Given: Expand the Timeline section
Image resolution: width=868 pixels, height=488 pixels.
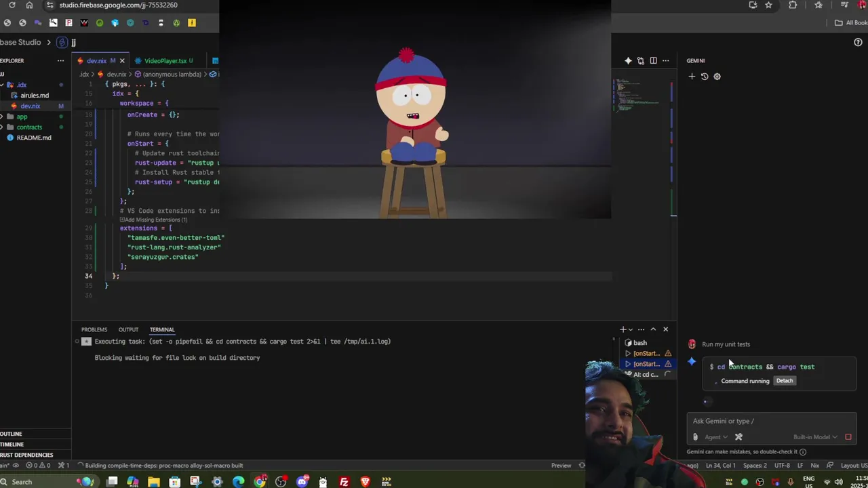Looking at the screenshot, I should pos(34,445).
